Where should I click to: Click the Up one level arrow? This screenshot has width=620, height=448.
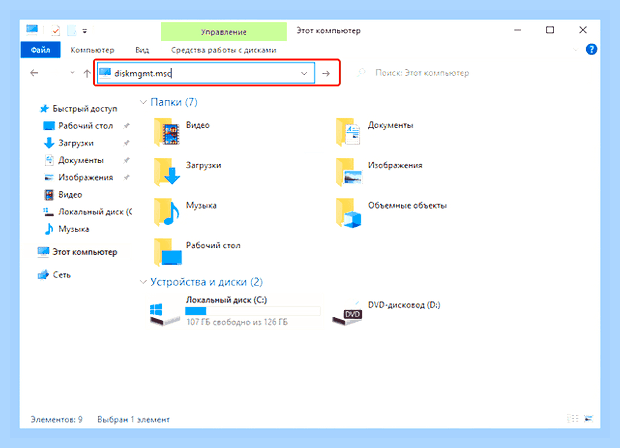coord(87,73)
